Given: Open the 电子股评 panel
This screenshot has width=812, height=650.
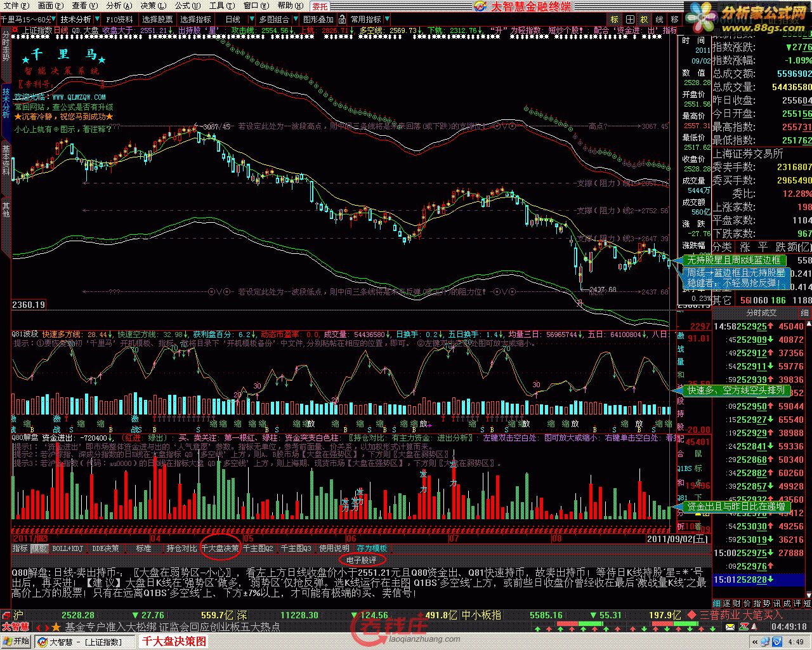Looking at the screenshot, I should pyautogui.click(x=362, y=560).
